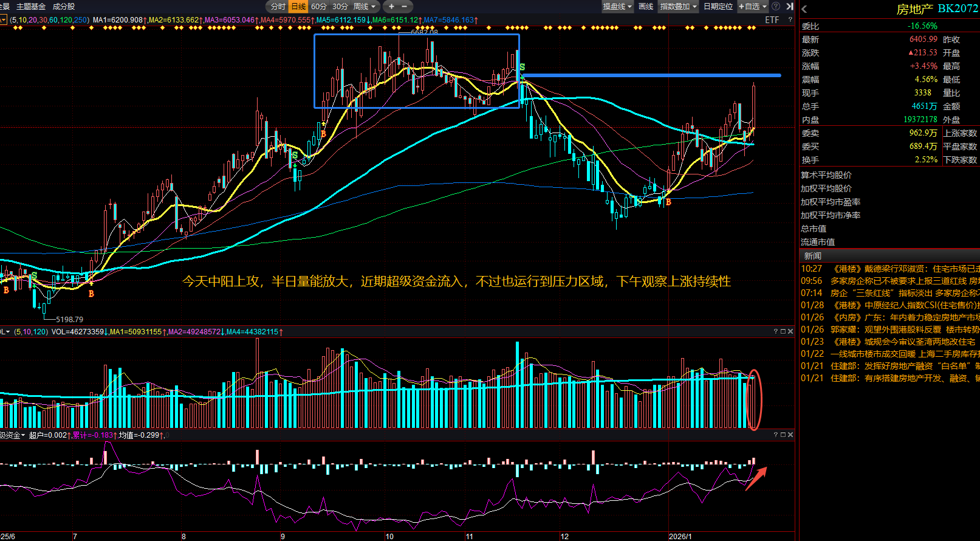This screenshot has height=541, width=980.
Task: Open the 10:27 戴德梁行 news headline
Action: [x=899, y=269]
